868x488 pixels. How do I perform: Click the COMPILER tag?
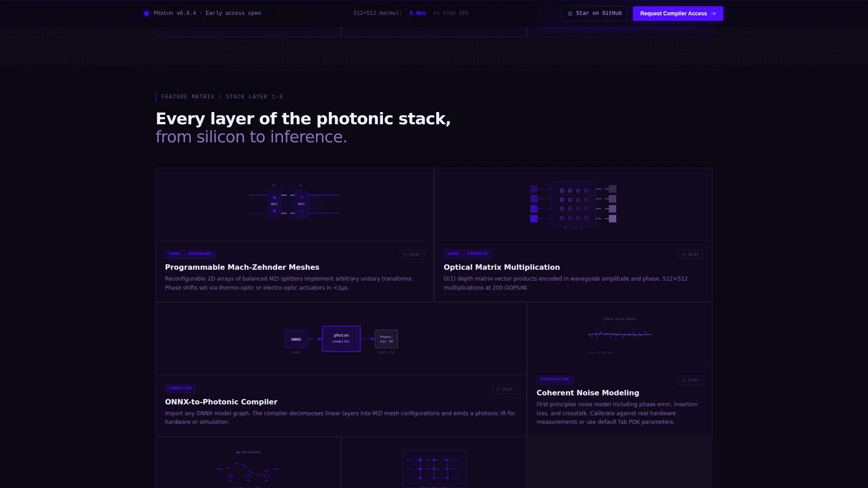(180, 389)
